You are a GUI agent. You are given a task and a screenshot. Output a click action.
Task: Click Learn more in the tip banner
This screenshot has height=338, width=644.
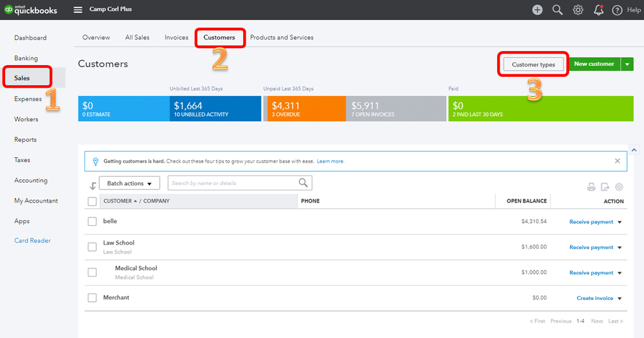pos(331,161)
